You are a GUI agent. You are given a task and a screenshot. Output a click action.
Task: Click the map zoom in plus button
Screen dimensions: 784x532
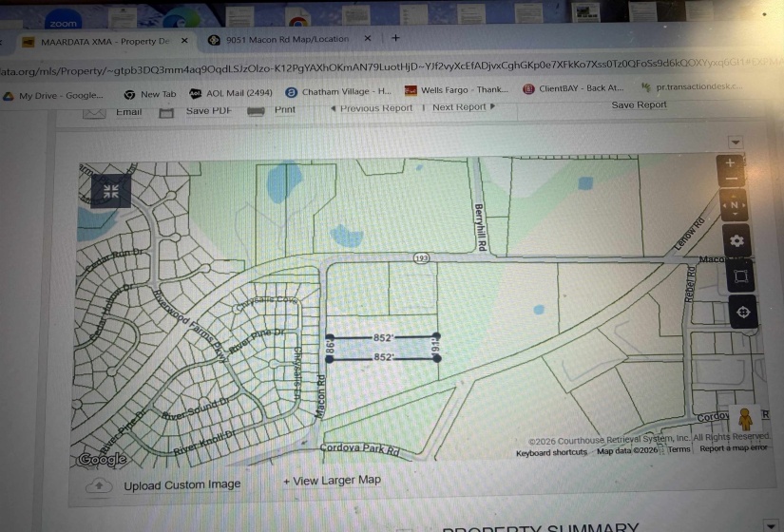(x=730, y=163)
